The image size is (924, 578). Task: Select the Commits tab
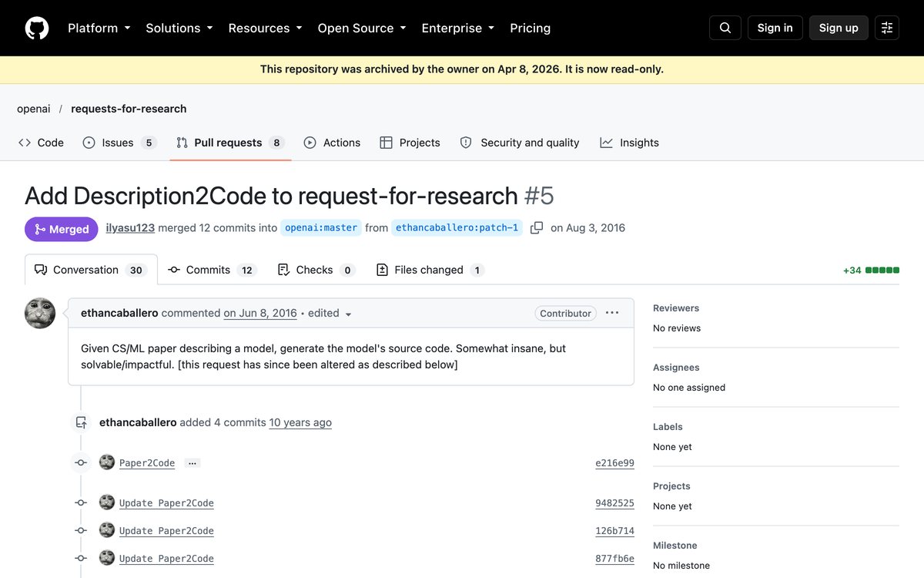pos(212,270)
